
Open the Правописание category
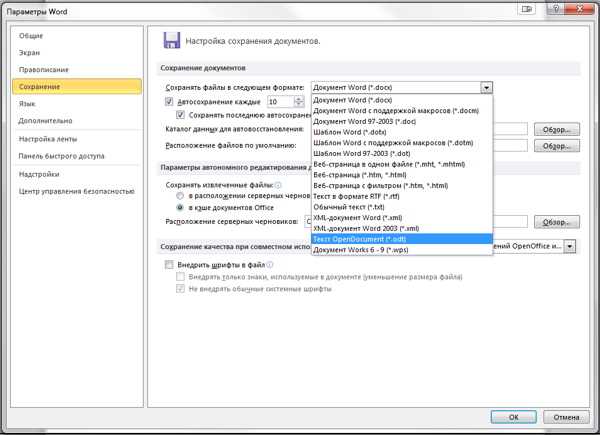(44, 70)
